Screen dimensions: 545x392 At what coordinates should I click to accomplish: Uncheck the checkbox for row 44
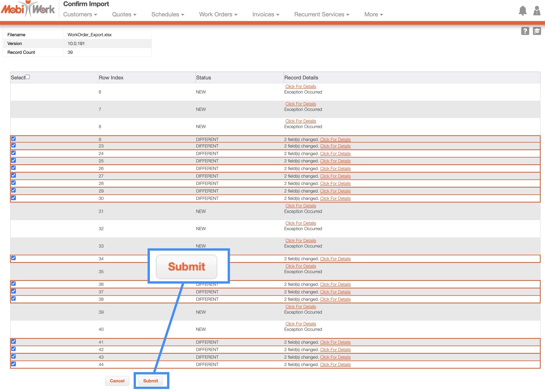[14, 364]
